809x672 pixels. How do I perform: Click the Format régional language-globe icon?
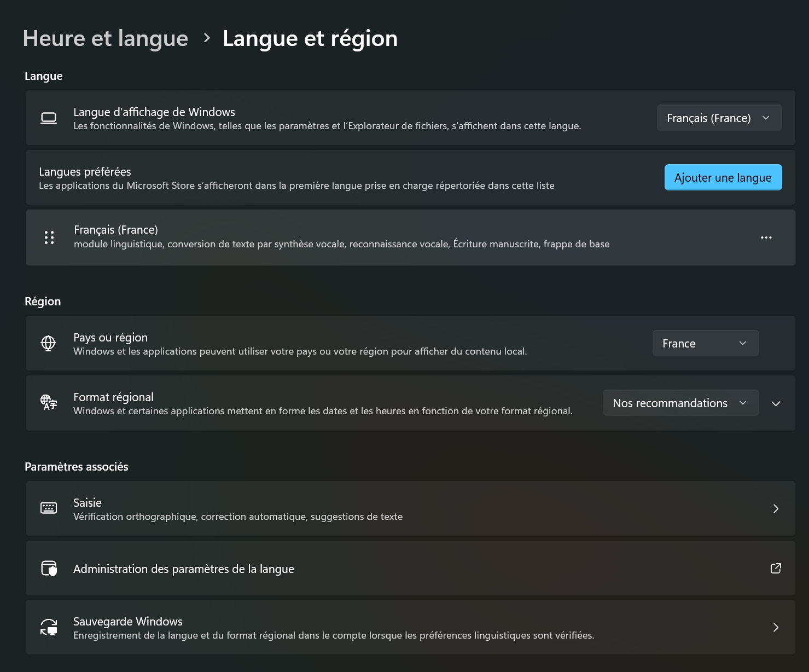49,403
